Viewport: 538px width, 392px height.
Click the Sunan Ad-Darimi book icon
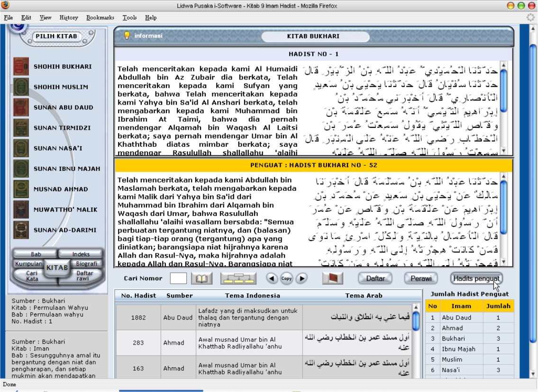pyautogui.click(x=21, y=230)
